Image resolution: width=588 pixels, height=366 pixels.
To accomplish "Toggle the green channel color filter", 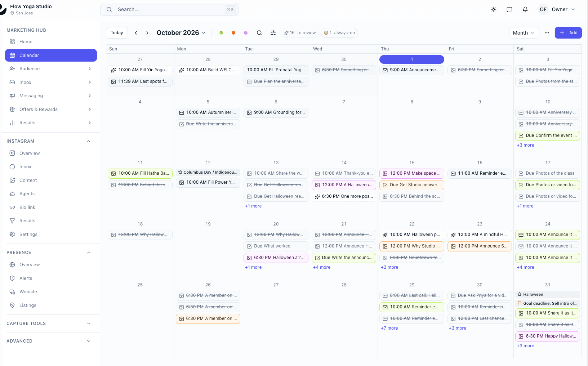I will pos(221,33).
